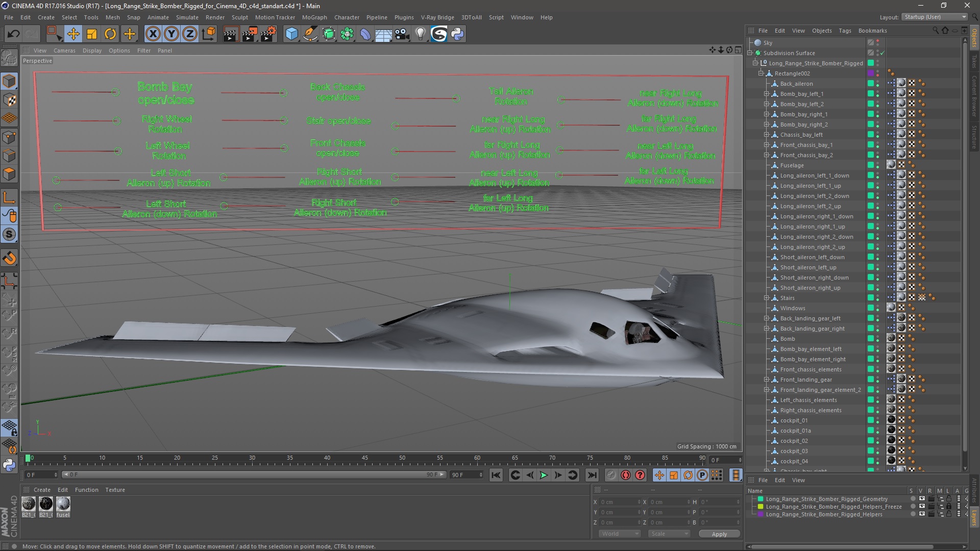Click the record active objects button
Image resolution: width=980 pixels, height=551 pixels.
point(611,475)
